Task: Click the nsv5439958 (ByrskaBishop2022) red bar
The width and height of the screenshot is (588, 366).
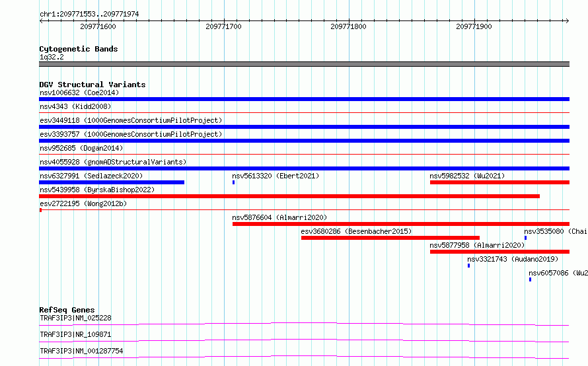Action: coord(289,196)
